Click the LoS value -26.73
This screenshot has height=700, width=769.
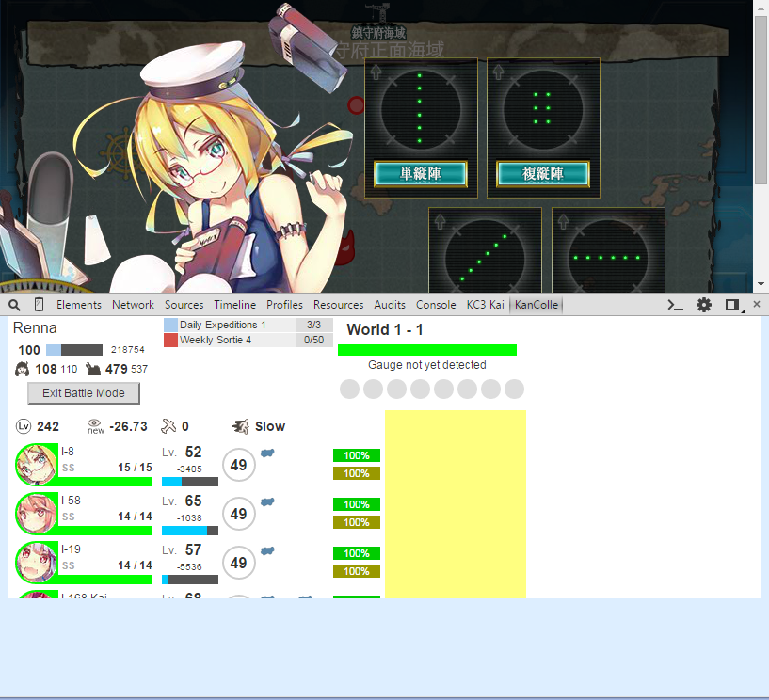[129, 426]
